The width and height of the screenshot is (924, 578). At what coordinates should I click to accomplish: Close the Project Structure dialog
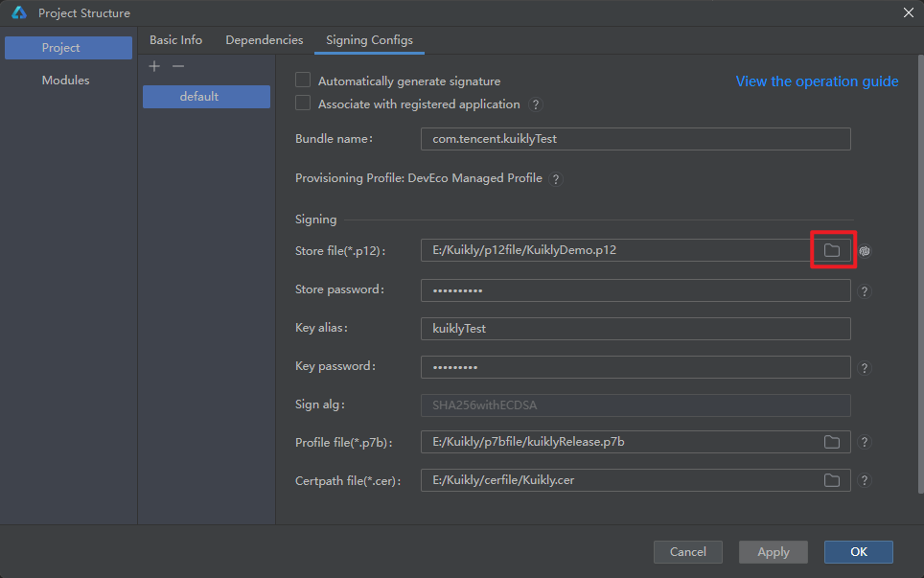point(908,12)
